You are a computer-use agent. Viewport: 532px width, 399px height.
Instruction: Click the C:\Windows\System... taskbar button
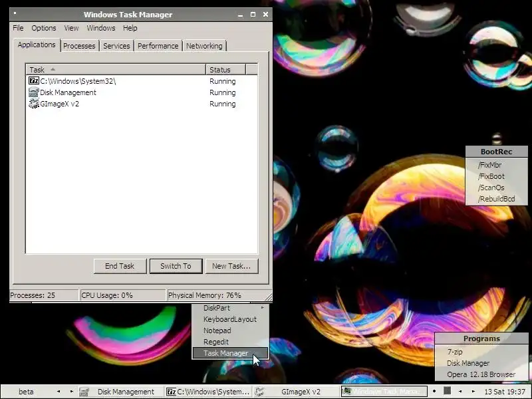(208, 392)
